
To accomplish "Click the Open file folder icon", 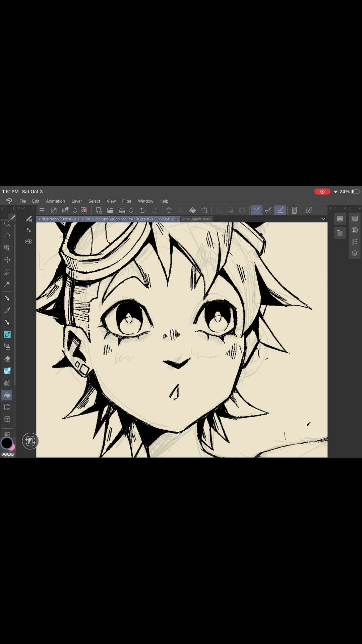I will (x=110, y=210).
